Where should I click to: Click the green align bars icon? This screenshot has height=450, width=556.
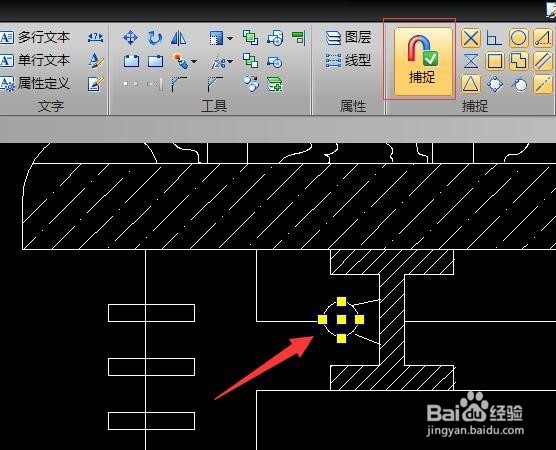[x=299, y=37]
